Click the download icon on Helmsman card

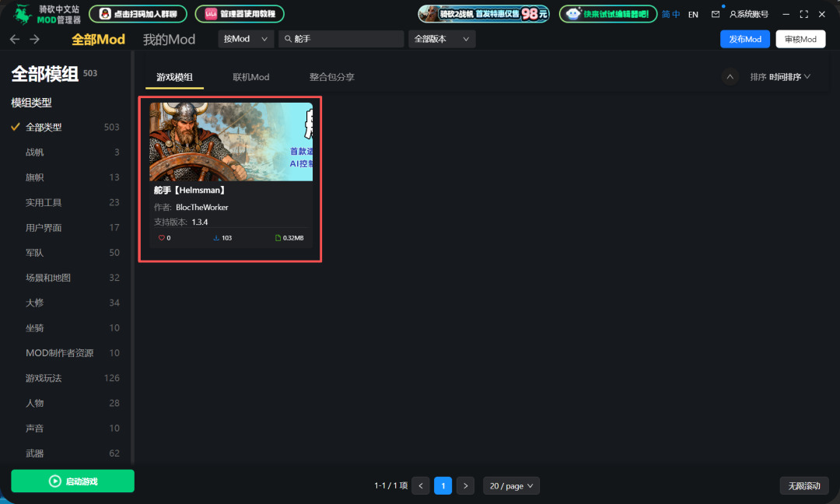pyautogui.click(x=215, y=238)
